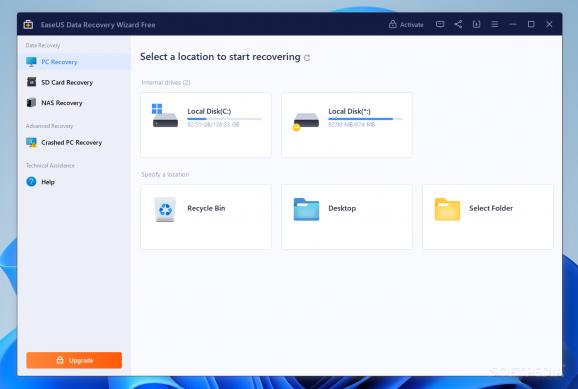The width and height of the screenshot is (578, 389).
Task: Select the Local Disk(*:) drive card
Action: pyautogui.click(x=347, y=125)
